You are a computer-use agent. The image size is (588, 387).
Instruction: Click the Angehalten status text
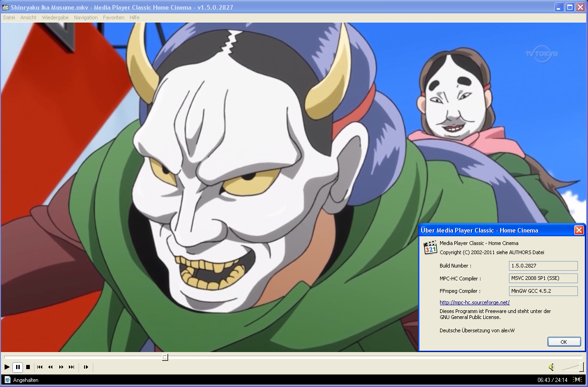click(x=26, y=380)
